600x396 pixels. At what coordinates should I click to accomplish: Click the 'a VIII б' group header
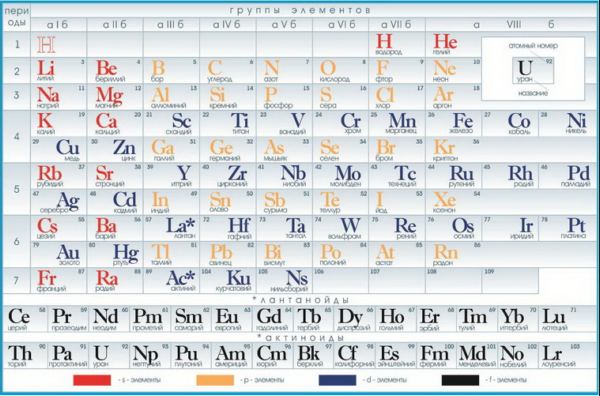click(511, 25)
